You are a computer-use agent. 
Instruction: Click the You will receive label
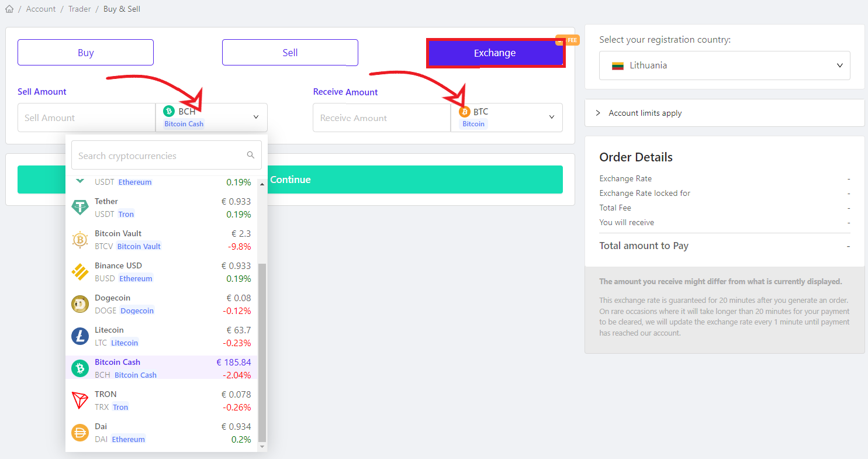pos(627,222)
